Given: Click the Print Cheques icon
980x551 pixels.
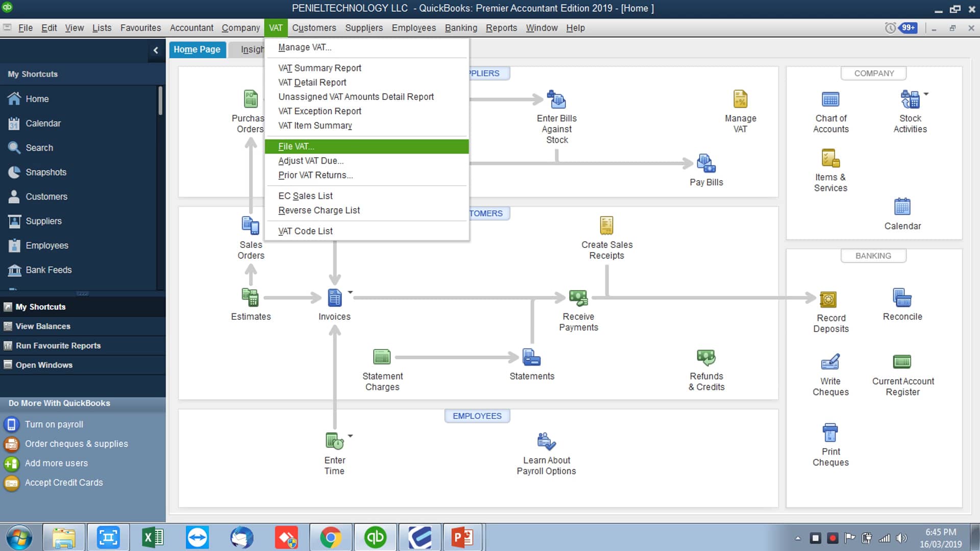Looking at the screenshot, I should pyautogui.click(x=830, y=432).
